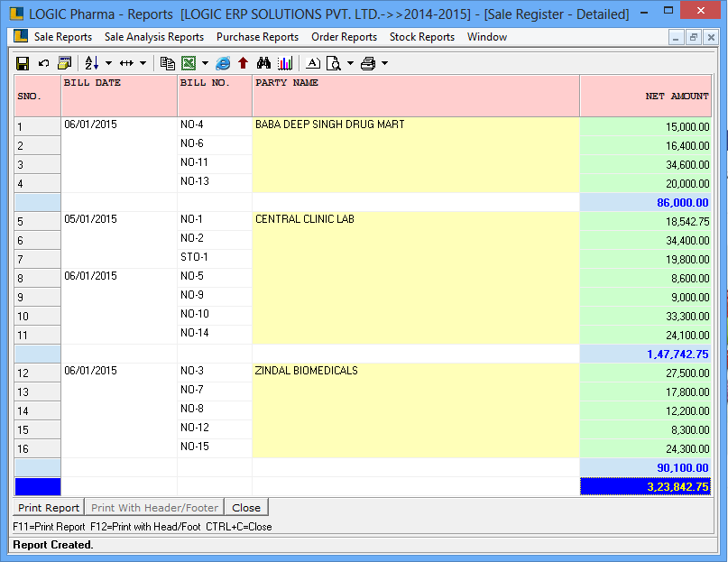Click net amount 18,542.75
This screenshot has height=562, width=728.
tap(687, 222)
